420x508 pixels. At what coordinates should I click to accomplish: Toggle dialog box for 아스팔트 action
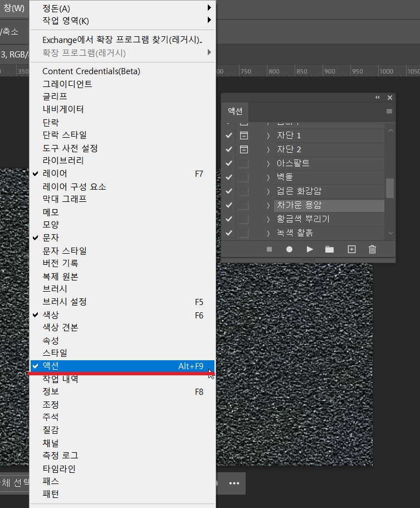tap(244, 163)
